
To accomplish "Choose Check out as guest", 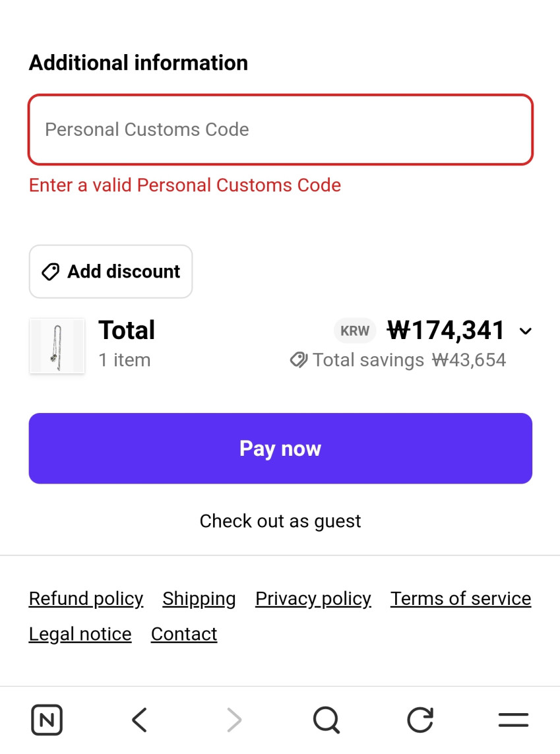I will coord(280,521).
